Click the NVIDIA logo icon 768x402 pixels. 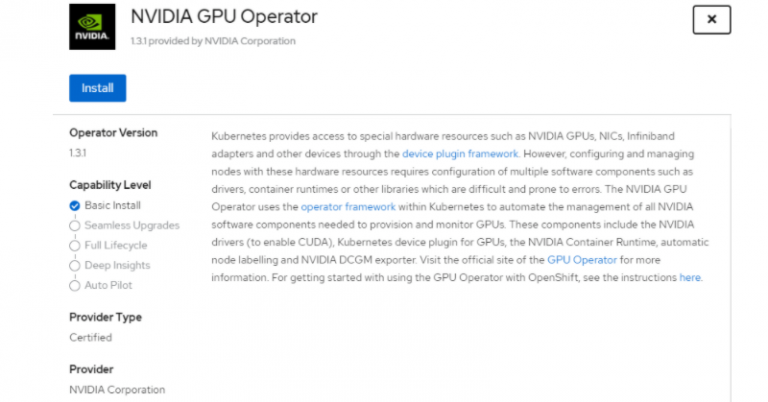click(x=92, y=27)
